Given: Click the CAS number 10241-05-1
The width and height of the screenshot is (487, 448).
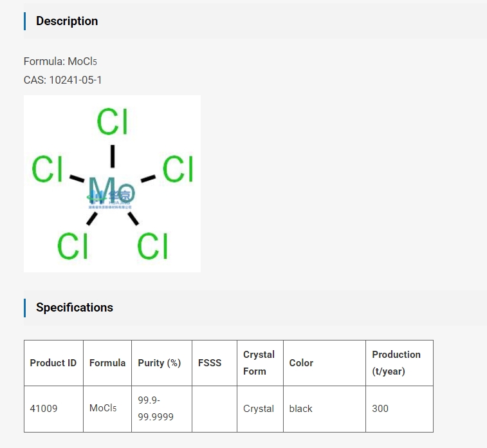Looking at the screenshot, I should [x=75, y=80].
